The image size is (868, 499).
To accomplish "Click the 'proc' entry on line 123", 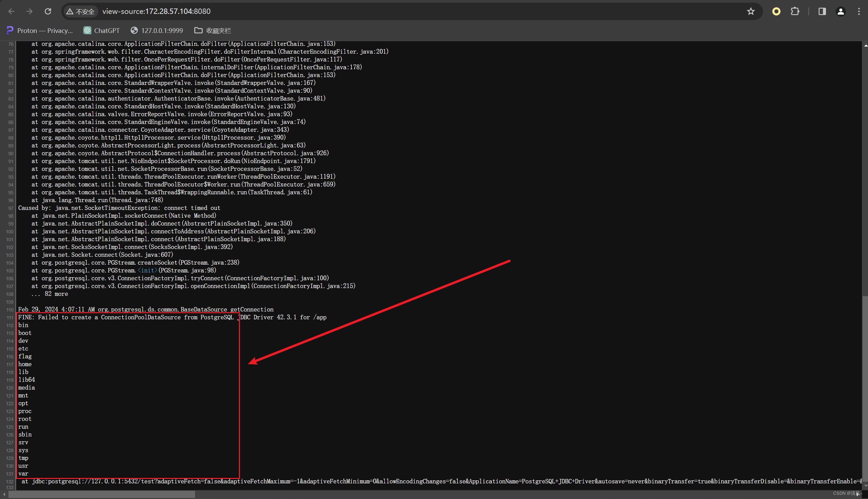I will point(25,411).
